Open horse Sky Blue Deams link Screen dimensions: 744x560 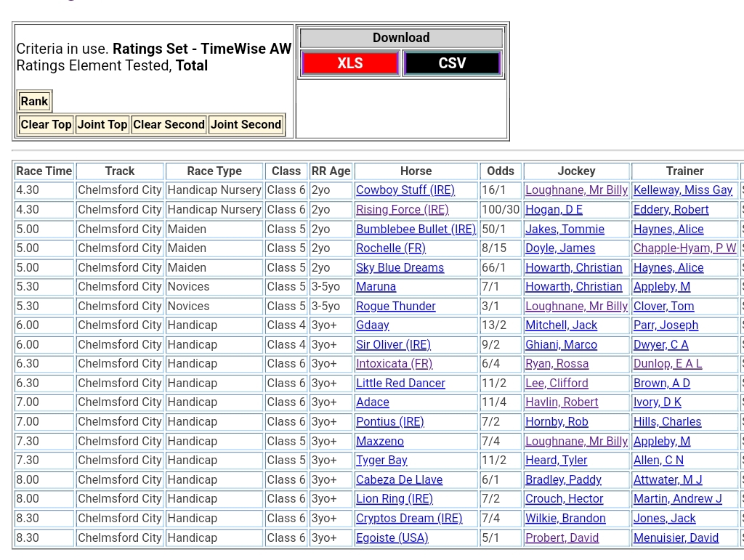pyautogui.click(x=400, y=268)
